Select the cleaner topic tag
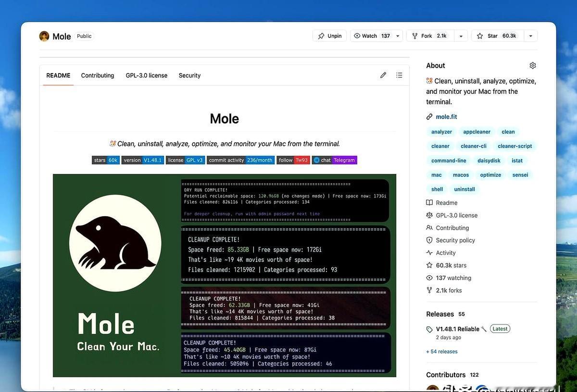The width and height of the screenshot is (577, 392). click(440, 146)
